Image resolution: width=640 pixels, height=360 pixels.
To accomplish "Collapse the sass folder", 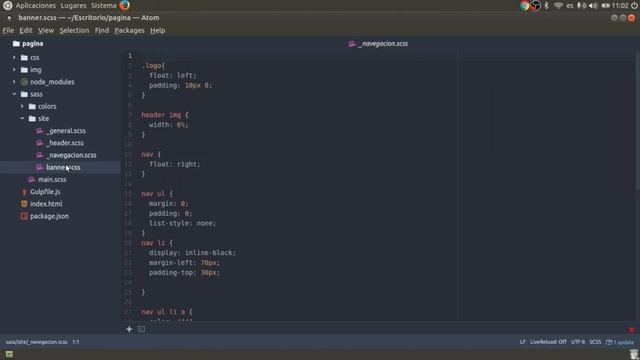I will pos(14,94).
